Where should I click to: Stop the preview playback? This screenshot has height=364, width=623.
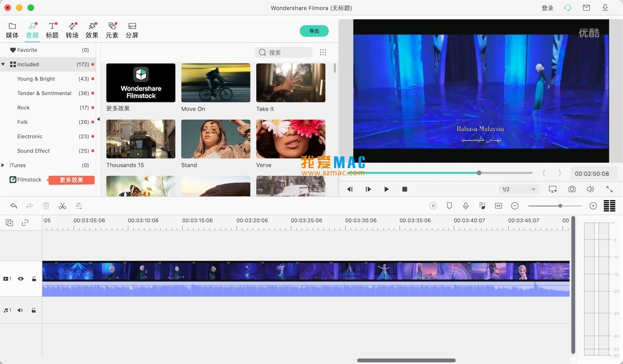click(405, 189)
